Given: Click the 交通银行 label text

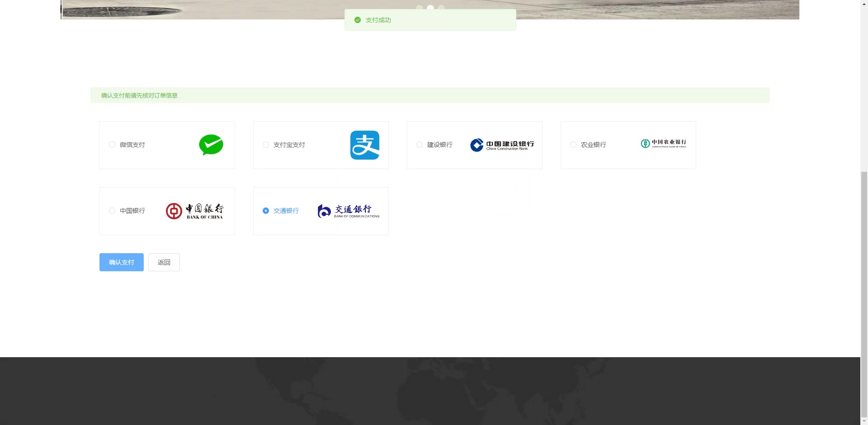Looking at the screenshot, I should (x=286, y=211).
